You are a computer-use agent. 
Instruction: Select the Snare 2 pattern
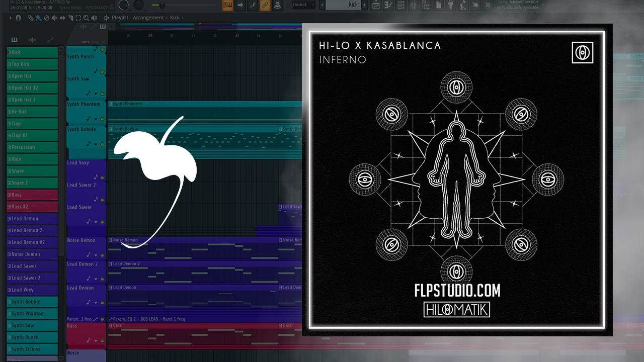tap(32, 183)
